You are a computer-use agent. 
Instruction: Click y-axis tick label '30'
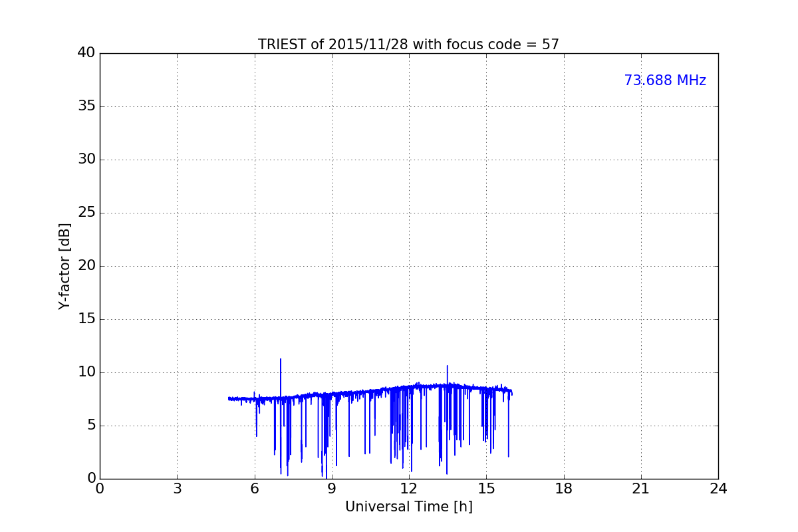86,160
